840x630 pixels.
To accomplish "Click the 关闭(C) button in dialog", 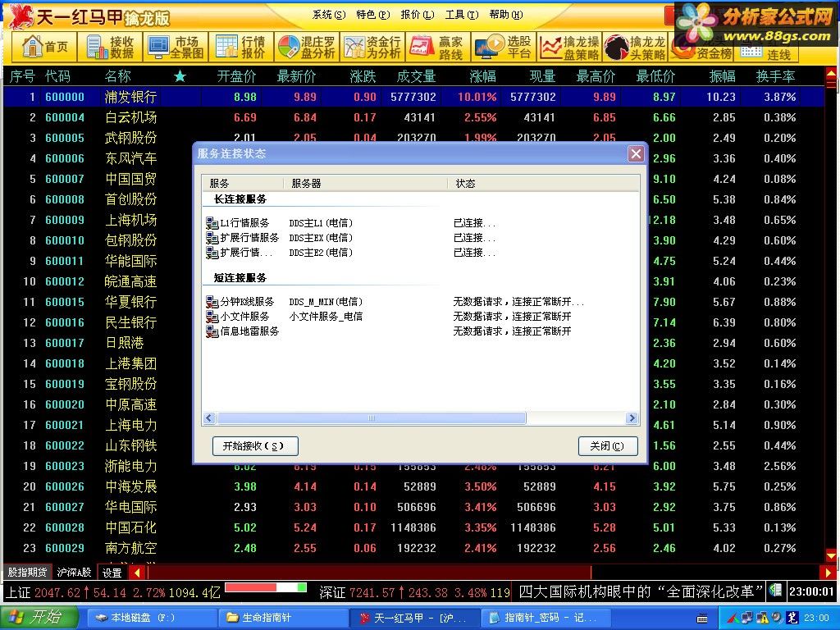I will tap(608, 446).
